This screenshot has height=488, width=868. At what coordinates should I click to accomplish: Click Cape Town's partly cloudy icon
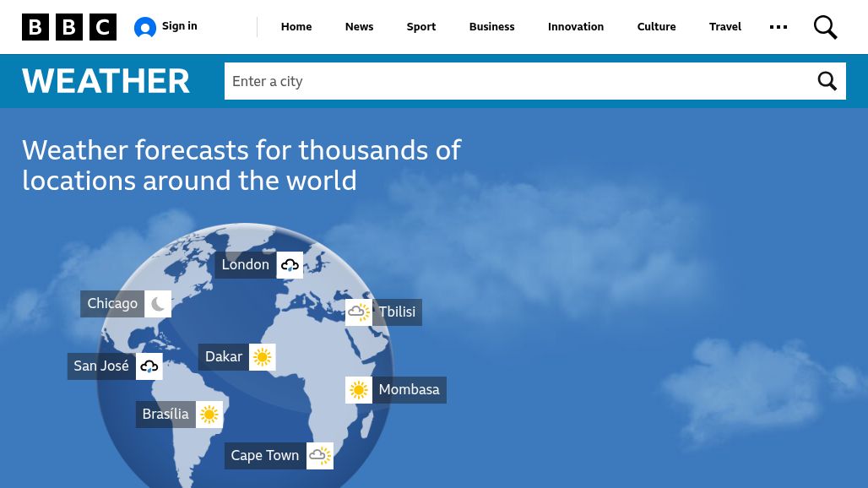320,456
